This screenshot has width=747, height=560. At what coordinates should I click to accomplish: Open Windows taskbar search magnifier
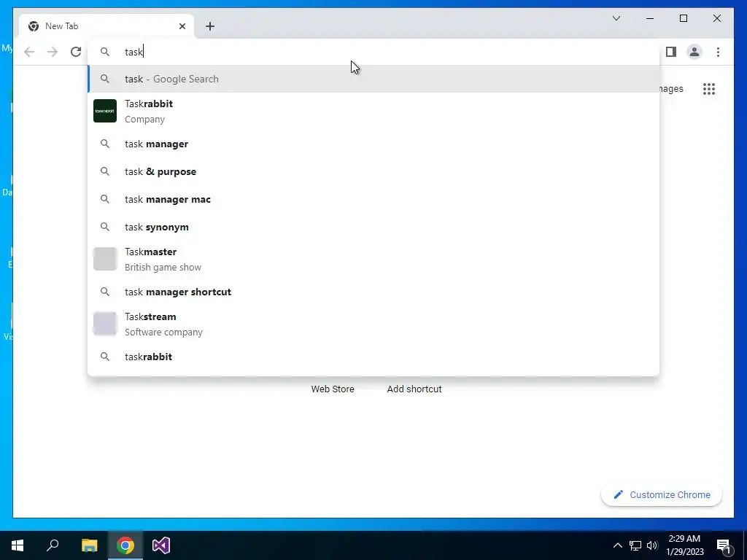tap(53, 545)
